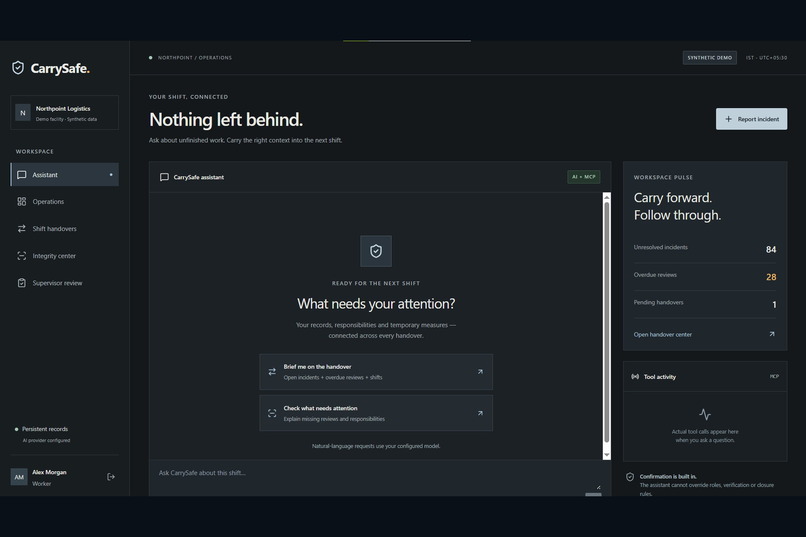Open the Integrity center page
806x537 pixels.
click(64, 256)
